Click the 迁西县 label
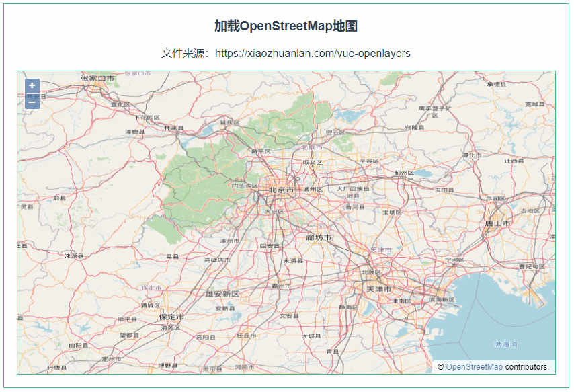The image size is (574, 392). (x=514, y=161)
